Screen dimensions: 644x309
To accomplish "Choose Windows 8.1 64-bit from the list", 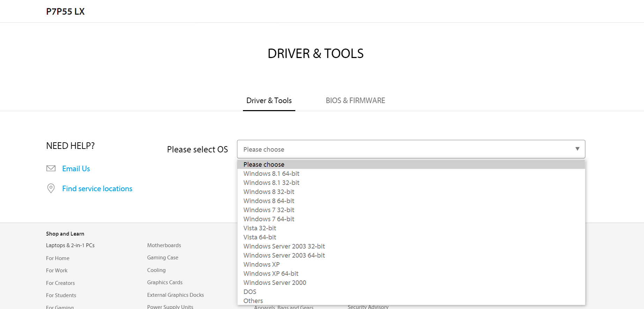I will tap(411, 173).
